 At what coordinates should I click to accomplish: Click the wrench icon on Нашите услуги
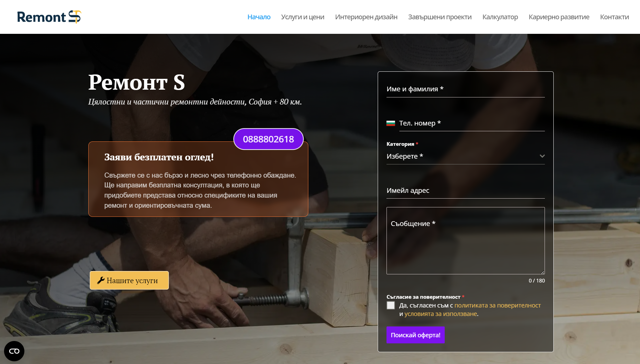pos(101,280)
